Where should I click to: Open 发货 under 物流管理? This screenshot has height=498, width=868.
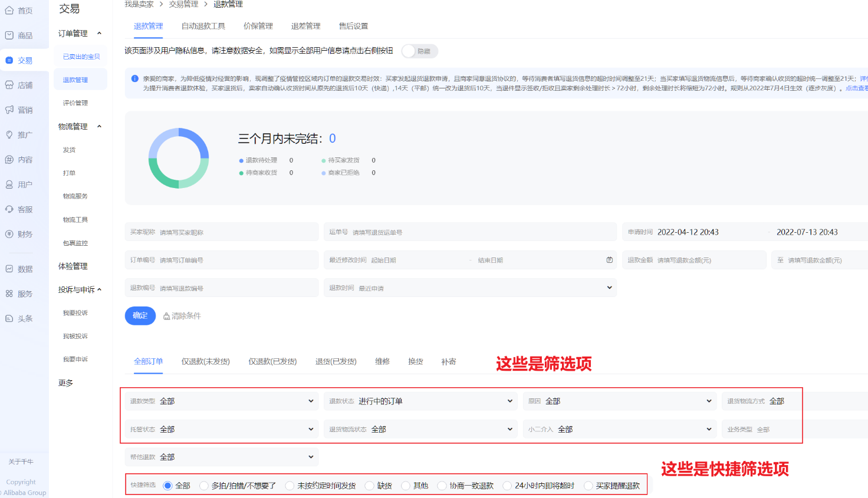tap(70, 150)
